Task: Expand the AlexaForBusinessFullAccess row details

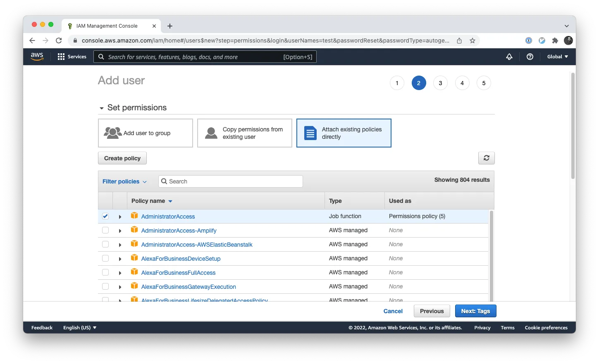Action: coord(120,273)
